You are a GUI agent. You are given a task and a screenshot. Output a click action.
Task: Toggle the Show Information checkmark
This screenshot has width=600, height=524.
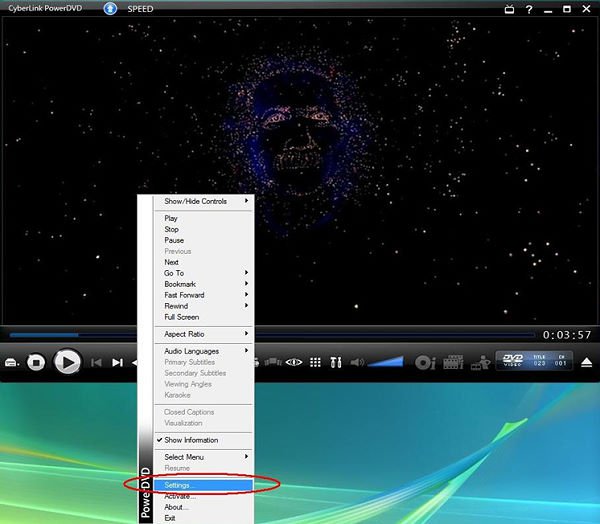(190, 440)
